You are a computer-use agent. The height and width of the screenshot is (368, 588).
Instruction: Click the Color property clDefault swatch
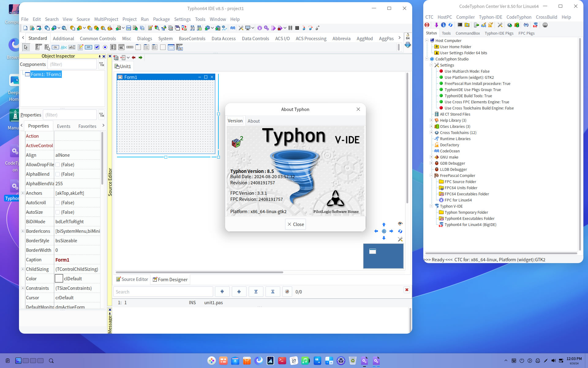(x=59, y=279)
